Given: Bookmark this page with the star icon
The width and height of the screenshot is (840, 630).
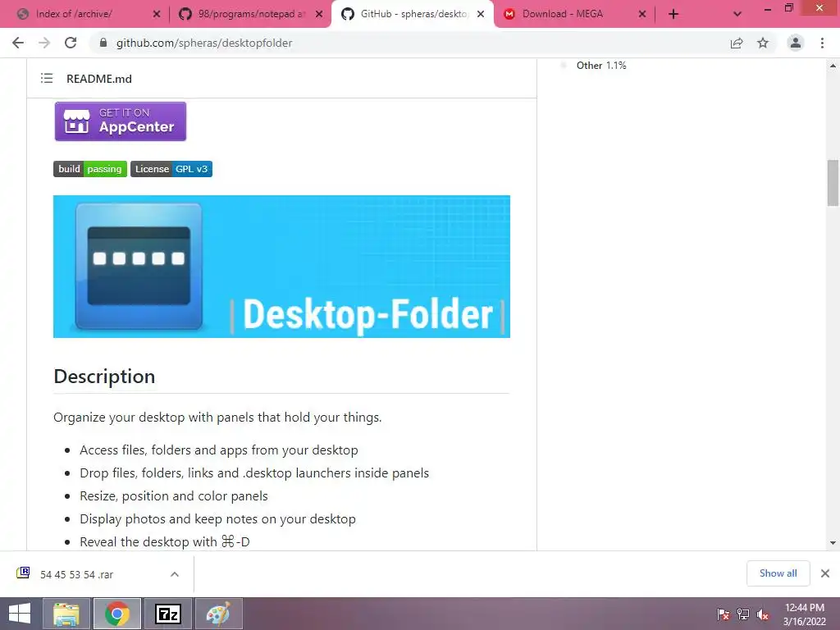Looking at the screenshot, I should point(763,43).
